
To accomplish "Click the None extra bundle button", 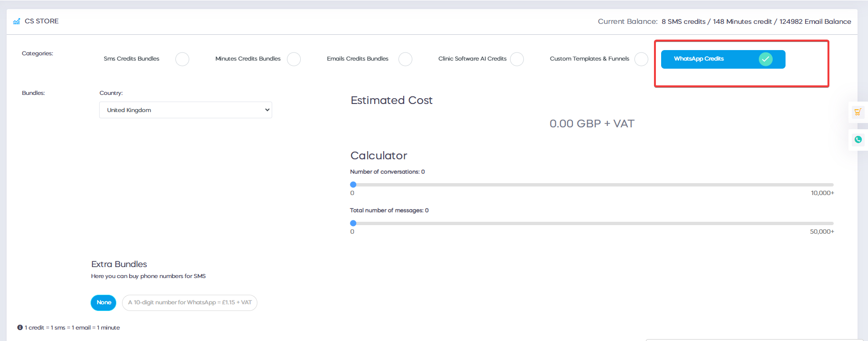I will (103, 302).
